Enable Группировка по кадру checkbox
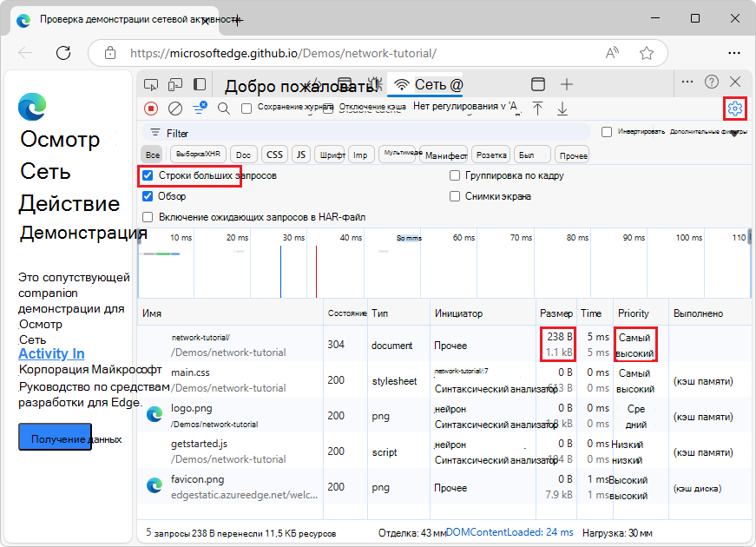 (x=455, y=175)
